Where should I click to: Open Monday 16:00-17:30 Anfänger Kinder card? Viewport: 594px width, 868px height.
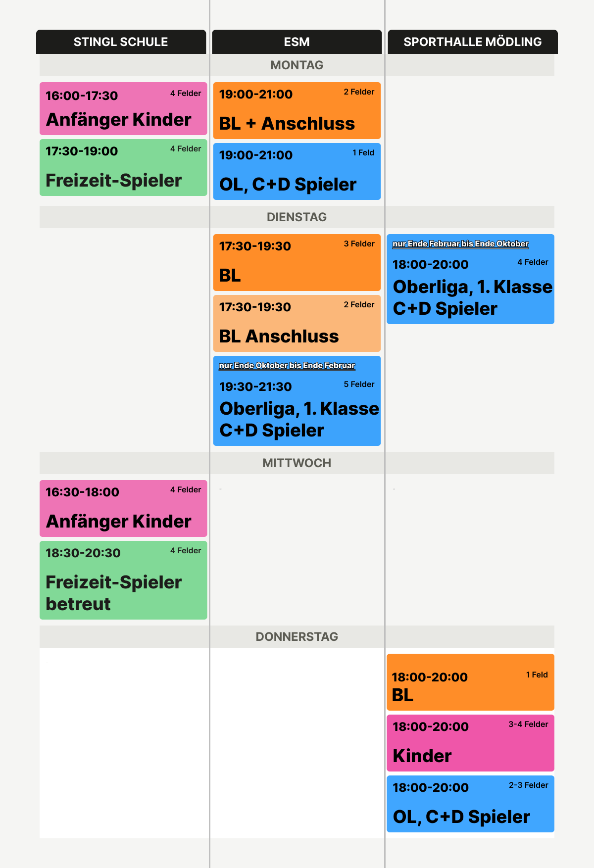(123, 108)
